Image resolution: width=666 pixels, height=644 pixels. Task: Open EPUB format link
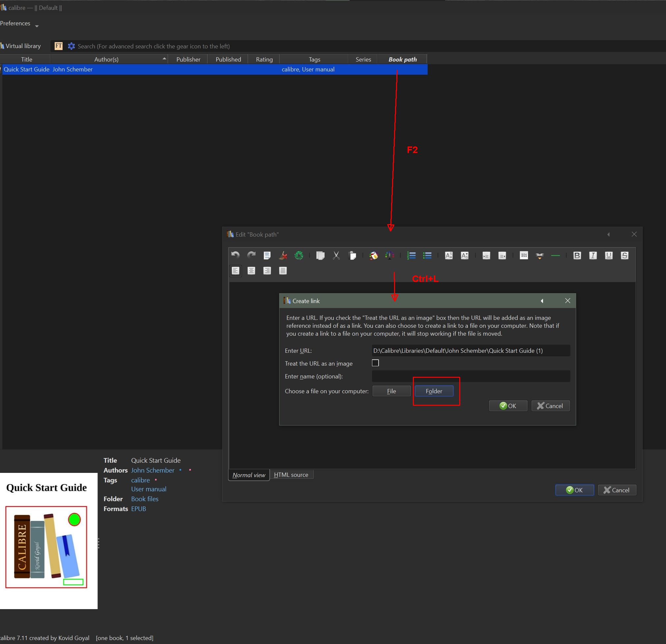(x=139, y=508)
